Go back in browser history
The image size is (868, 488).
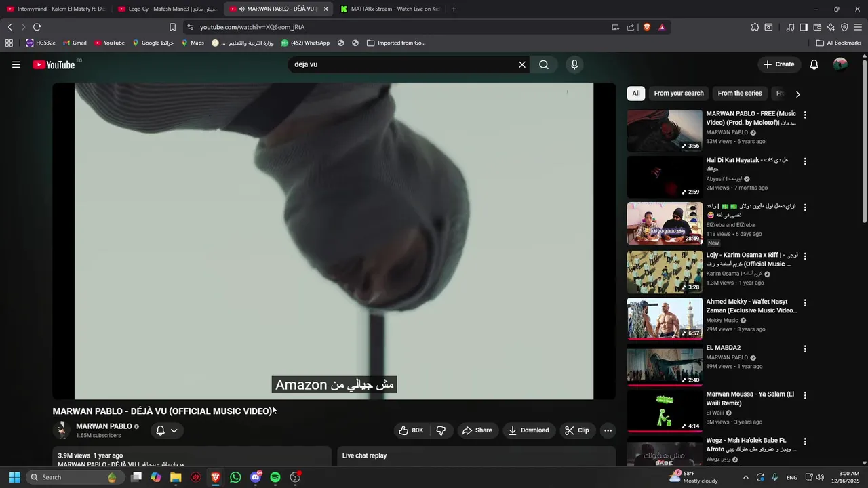[x=9, y=27]
